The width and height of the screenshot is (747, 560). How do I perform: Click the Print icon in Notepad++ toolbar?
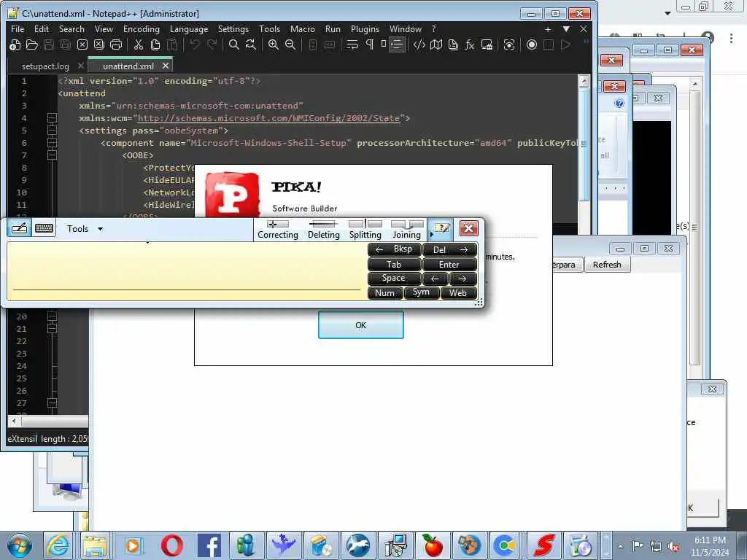point(116,44)
